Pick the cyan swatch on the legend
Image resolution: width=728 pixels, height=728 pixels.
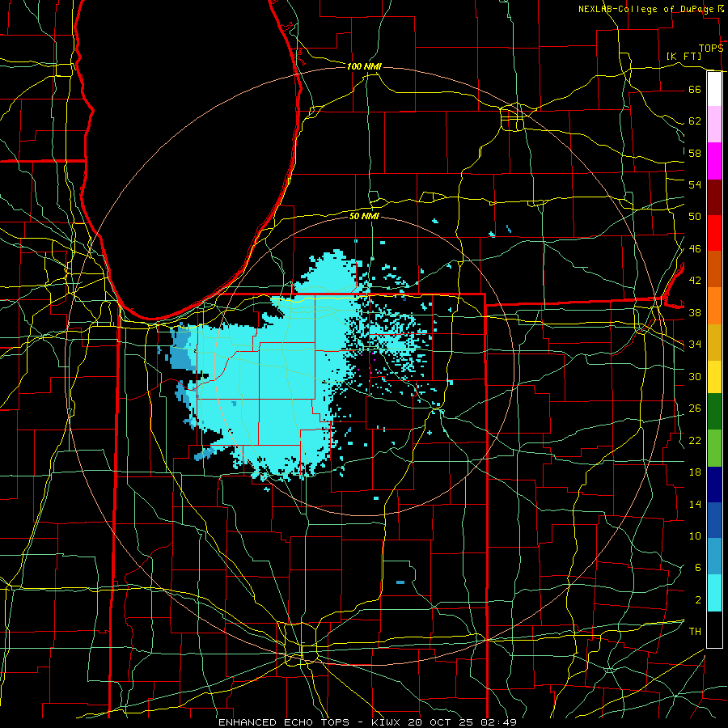714,593
